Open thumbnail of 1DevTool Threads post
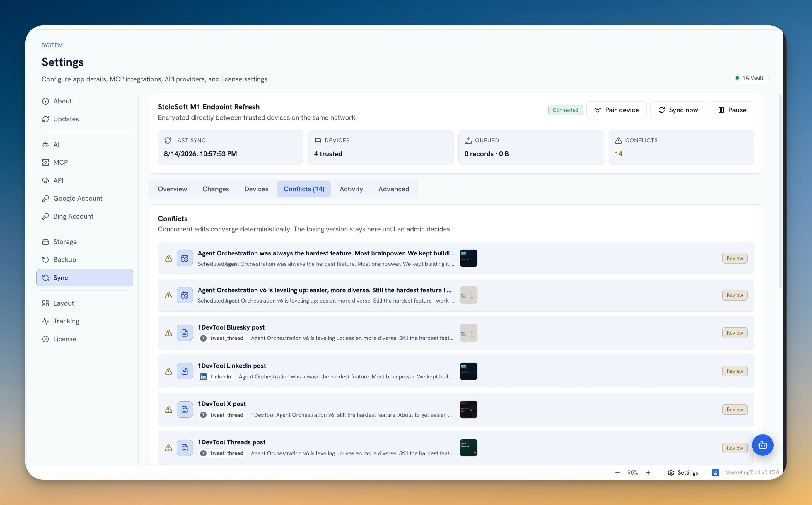This screenshot has height=505, width=812. point(468,448)
